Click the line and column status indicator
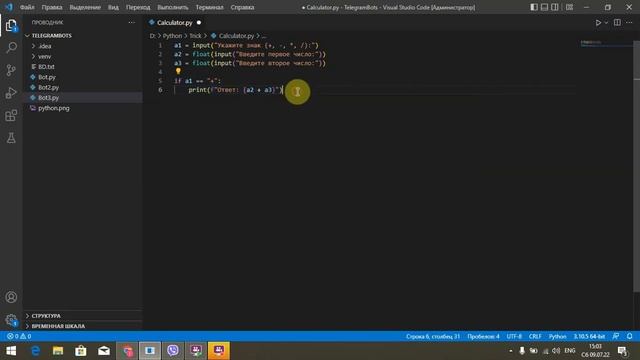The width and height of the screenshot is (640, 360). click(433, 336)
